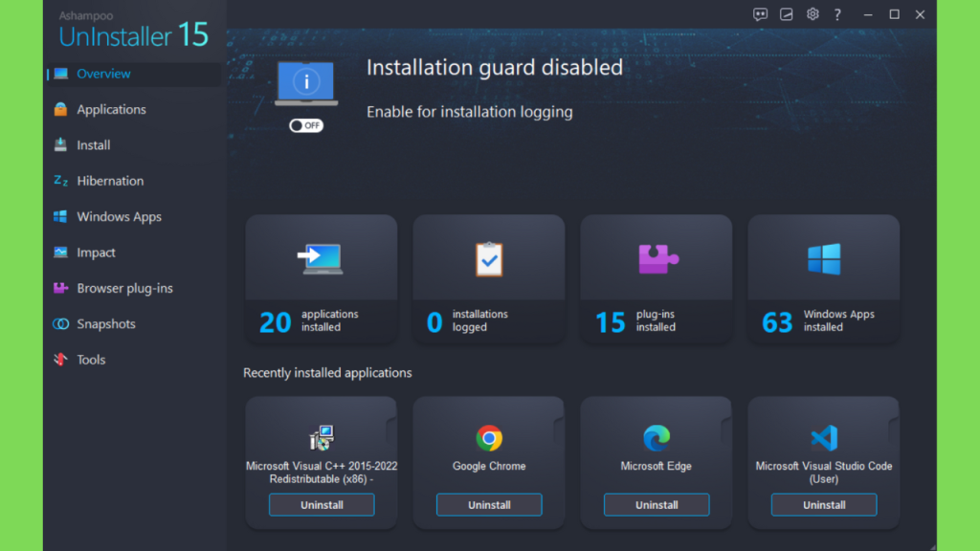980x551 pixels.
Task: Open the Overview section
Action: [133, 74]
